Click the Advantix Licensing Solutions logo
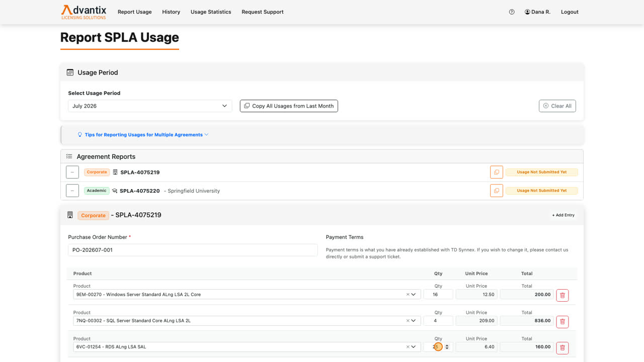 pos(84,12)
